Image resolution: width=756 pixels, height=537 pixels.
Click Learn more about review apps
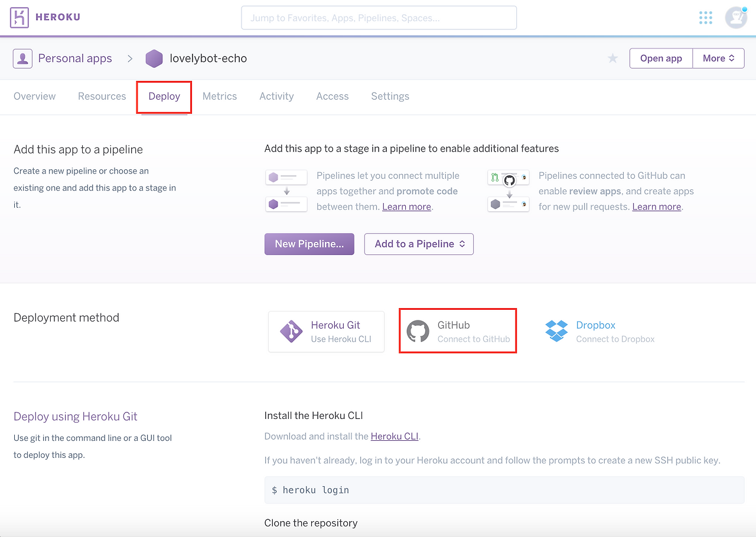click(657, 207)
